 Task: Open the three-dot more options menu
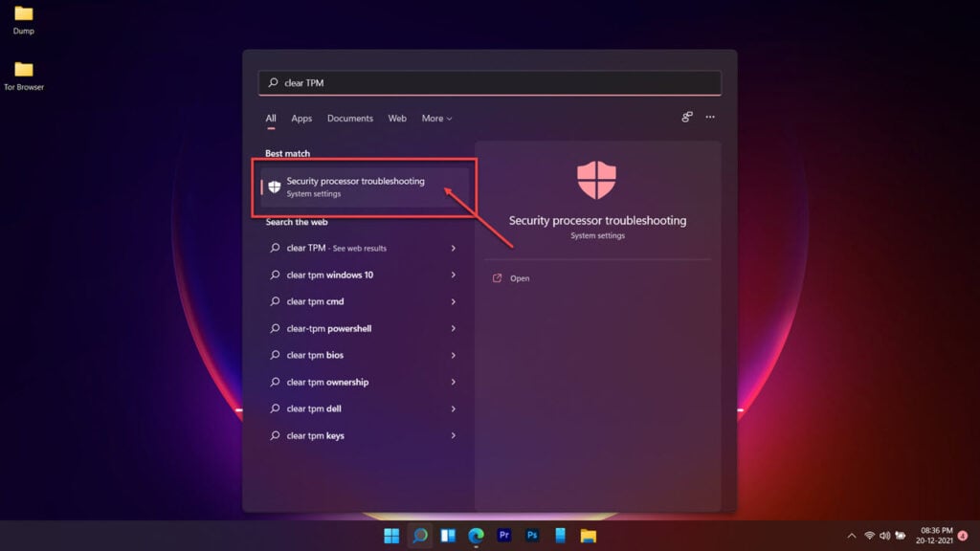click(710, 117)
